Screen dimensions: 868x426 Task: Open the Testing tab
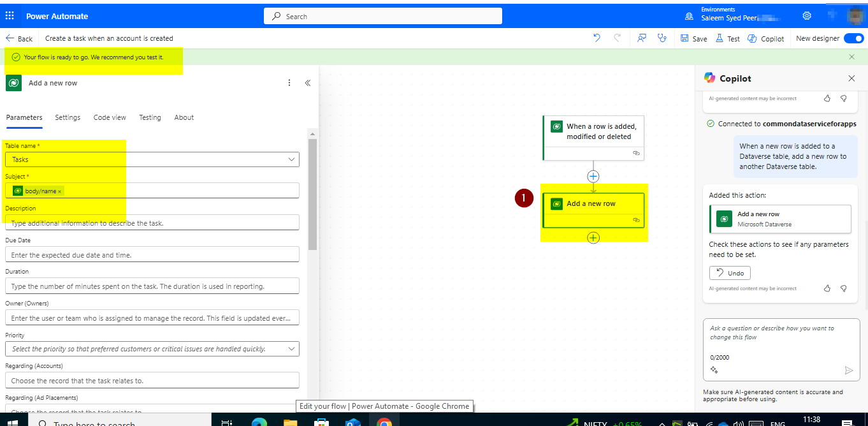tap(150, 117)
